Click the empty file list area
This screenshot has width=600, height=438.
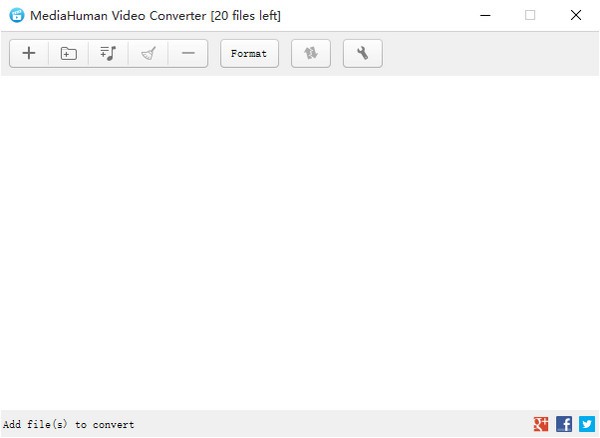300,240
